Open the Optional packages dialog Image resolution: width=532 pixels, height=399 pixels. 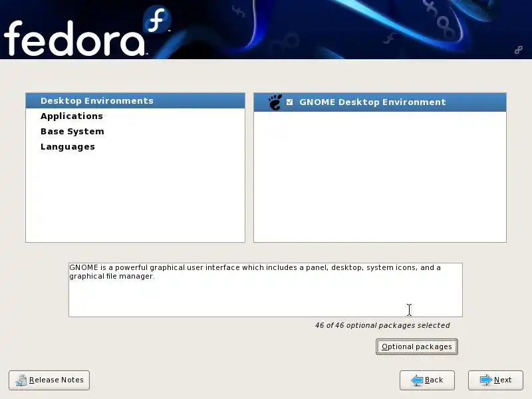coord(417,346)
